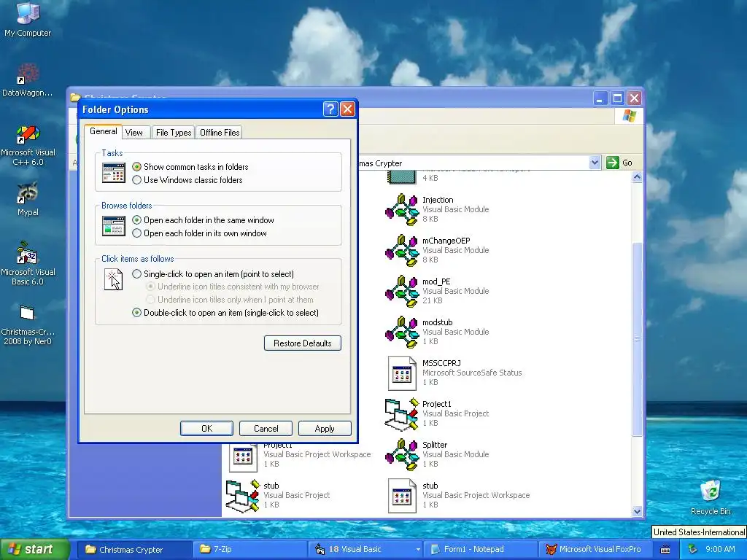The image size is (747, 560).
Task: Select the stub Visual Basic Project Workspace icon
Action: click(x=402, y=496)
